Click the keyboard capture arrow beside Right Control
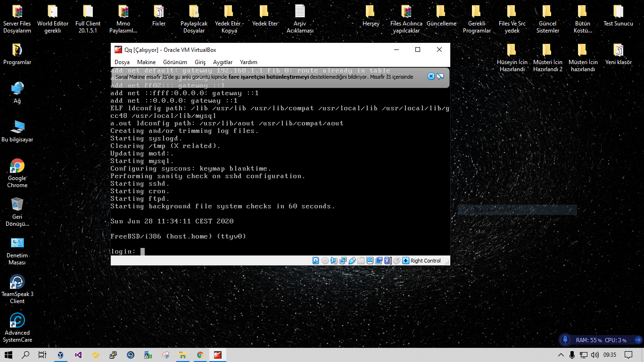Screen dimensions: 644x362 [x=405, y=260]
